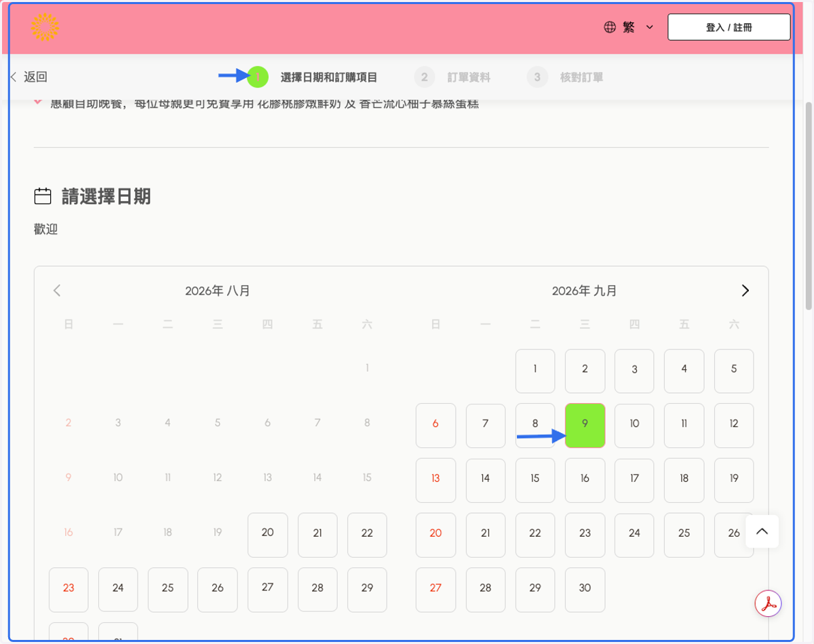Pick August 28 date

(317, 590)
